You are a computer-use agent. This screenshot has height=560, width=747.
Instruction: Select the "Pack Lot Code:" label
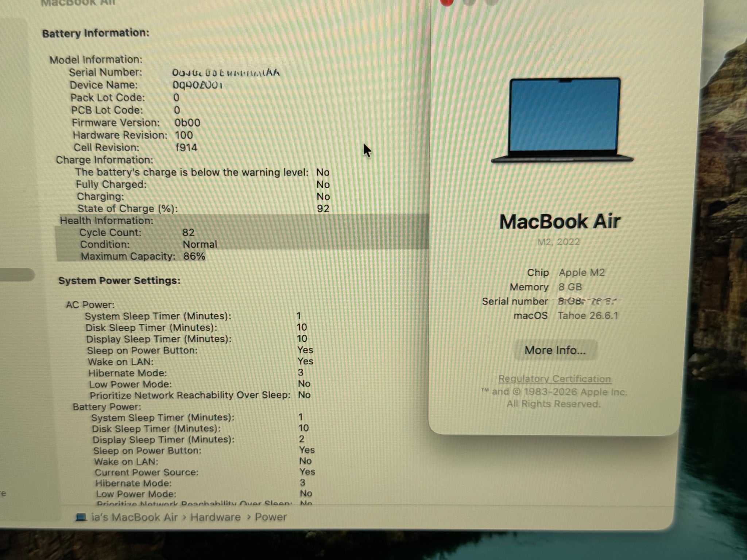(x=108, y=98)
